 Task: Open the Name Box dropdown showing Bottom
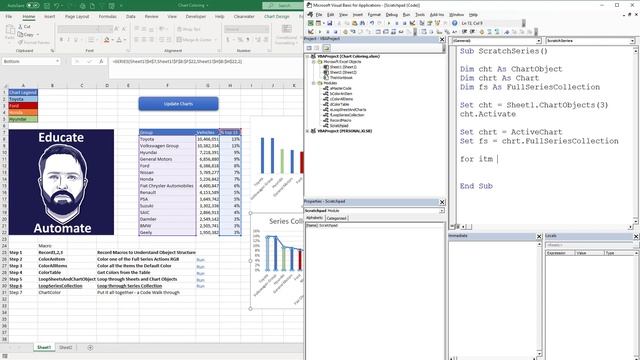57,61
